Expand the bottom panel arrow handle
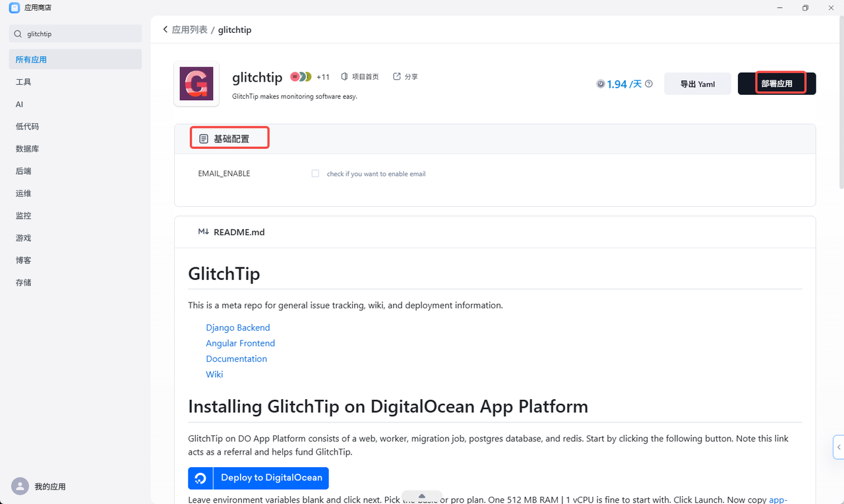 pos(422,497)
